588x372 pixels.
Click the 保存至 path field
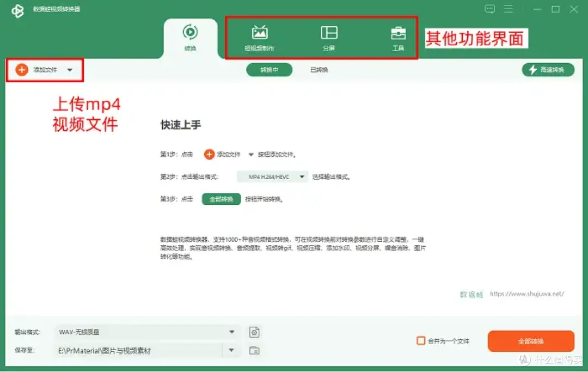tap(139, 351)
